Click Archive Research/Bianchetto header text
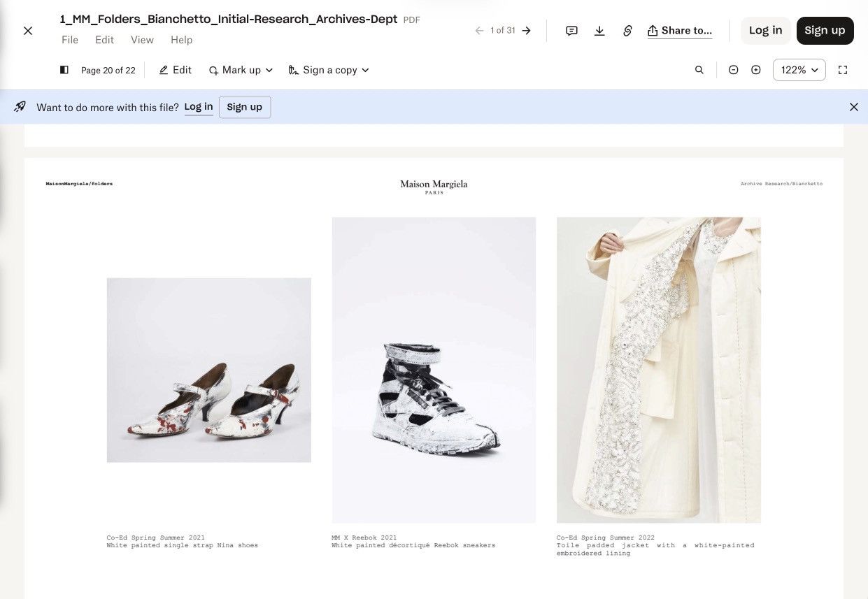The width and height of the screenshot is (868, 599). (781, 184)
